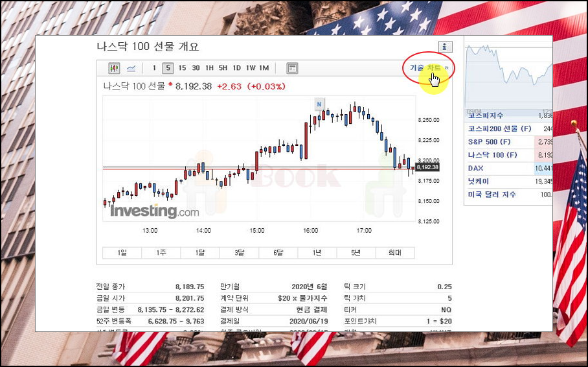The image size is (588, 367).
Task: Click the 전일 종가 value 8,189.75
Action: [190, 287]
